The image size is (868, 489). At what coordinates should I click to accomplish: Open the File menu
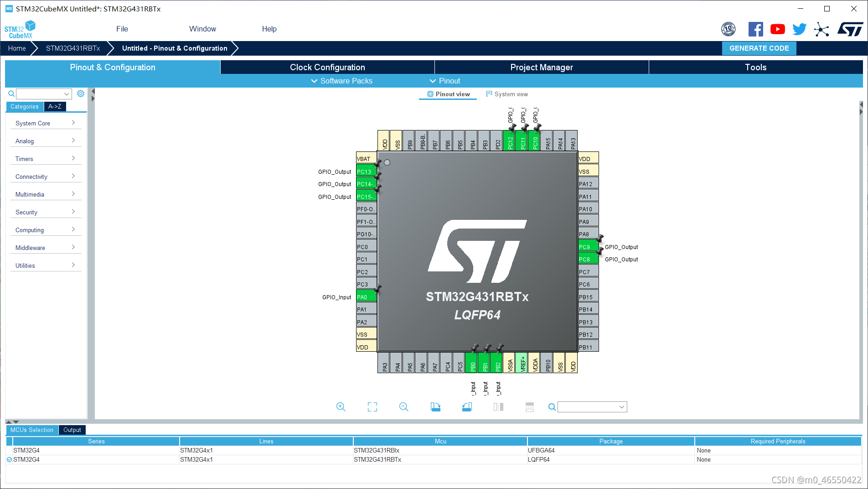(122, 29)
